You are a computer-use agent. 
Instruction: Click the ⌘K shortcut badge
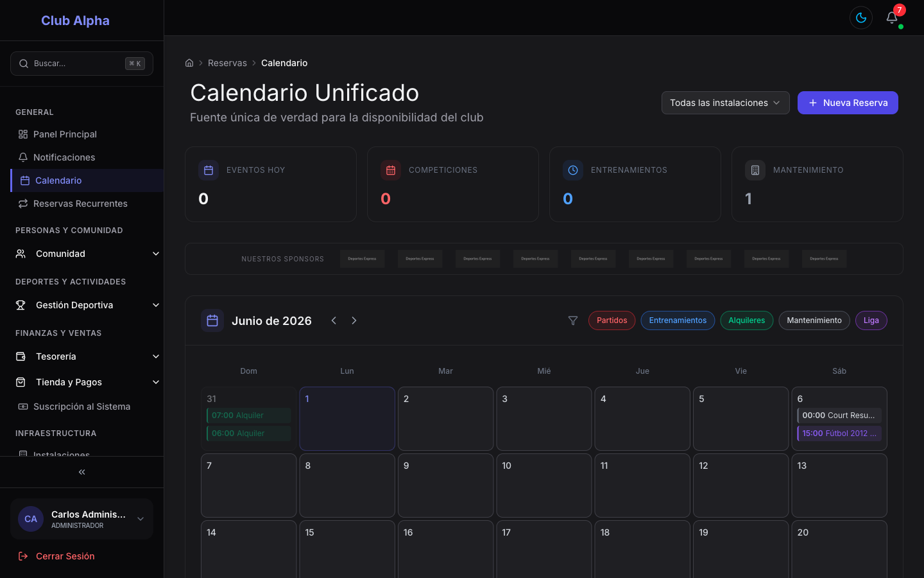pyautogui.click(x=135, y=64)
